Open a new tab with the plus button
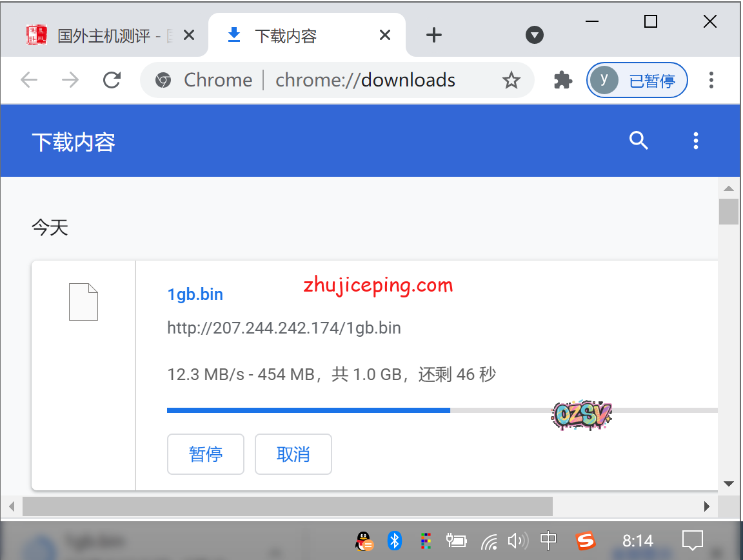The width and height of the screenshot is (743, 560). [x=434, y=35]
